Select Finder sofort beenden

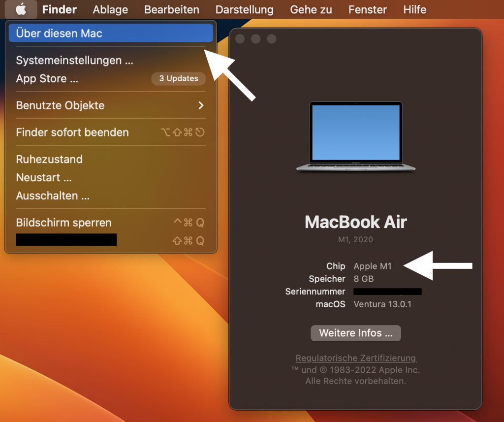point(111,132)
